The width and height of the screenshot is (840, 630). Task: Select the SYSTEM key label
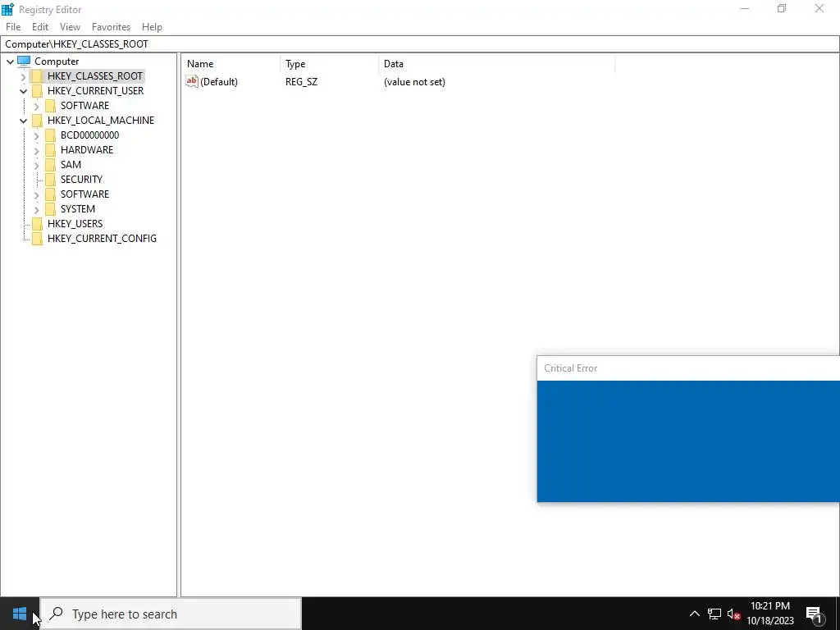[78, 208]
